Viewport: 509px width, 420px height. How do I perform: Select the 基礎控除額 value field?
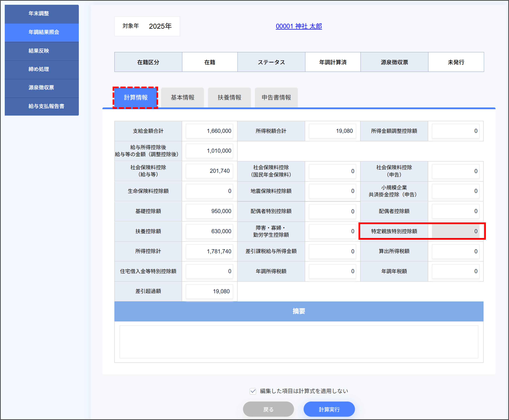pyautogui.click(x=209, y=211)
